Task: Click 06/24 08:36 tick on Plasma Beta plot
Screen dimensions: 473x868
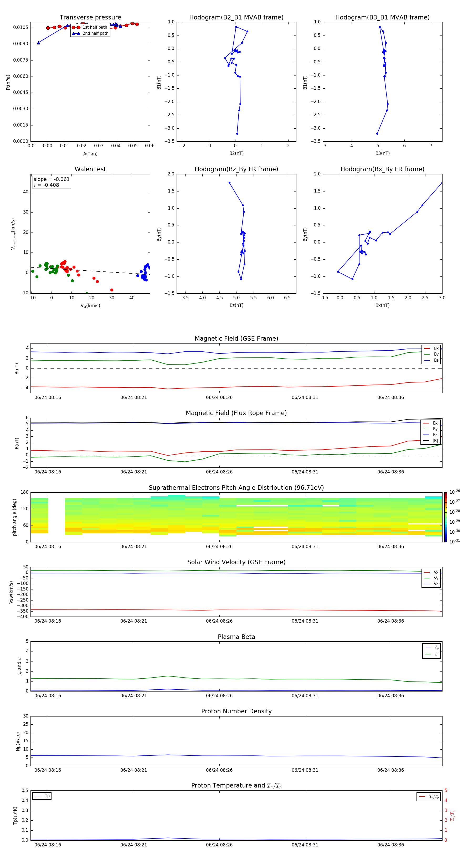Action: (x=390, y=696)
